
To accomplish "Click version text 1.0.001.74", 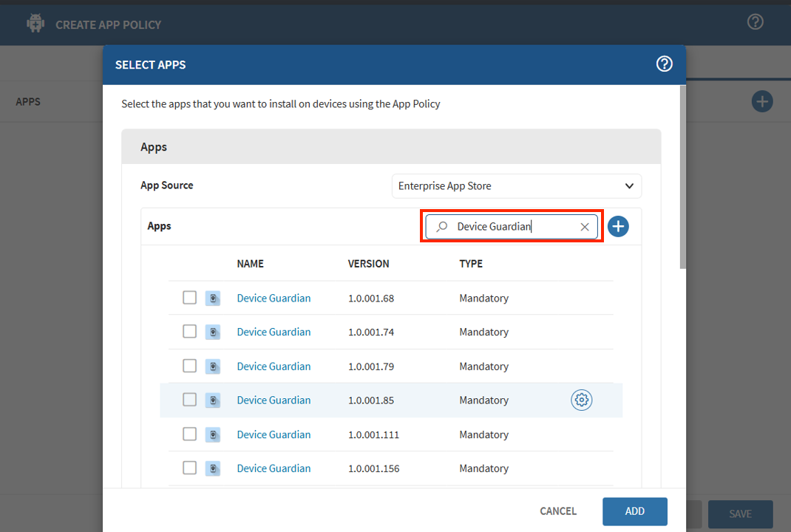I will pyautogui.click(x=371, y=332).
